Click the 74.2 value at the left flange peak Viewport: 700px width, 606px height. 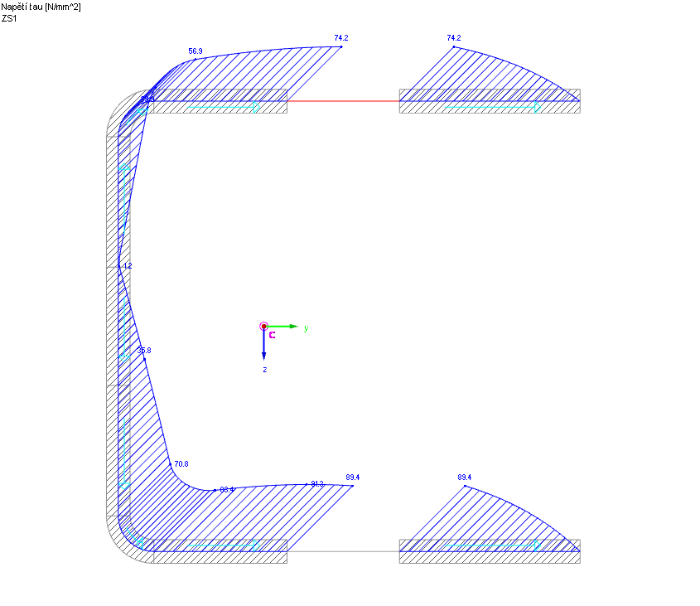click(x=341, y=38)
